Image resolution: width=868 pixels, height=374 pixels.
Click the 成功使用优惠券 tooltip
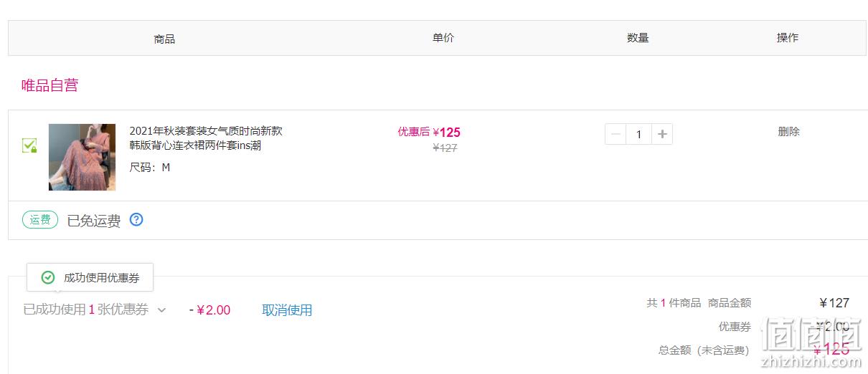coord(90,277)
